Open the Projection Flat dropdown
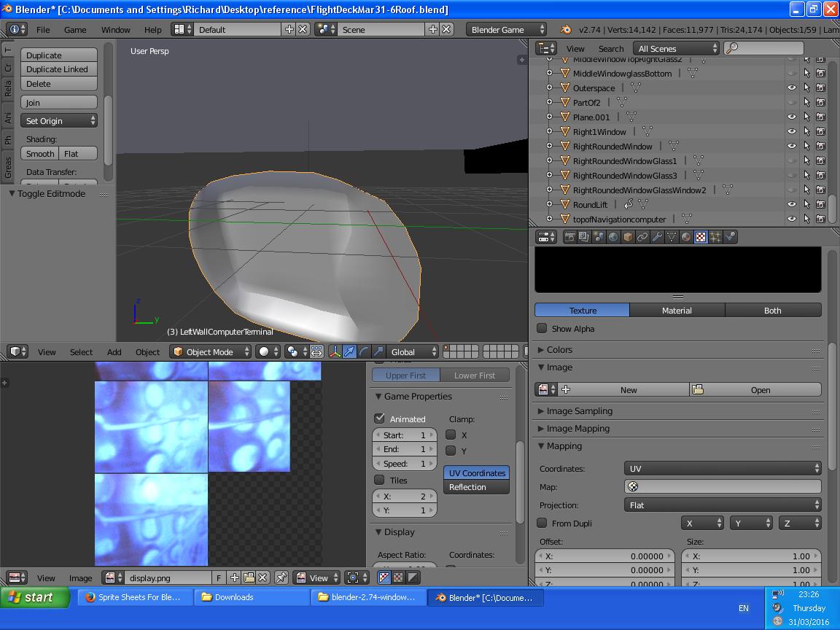The image size is (840, 630). [x=722, y=505]
